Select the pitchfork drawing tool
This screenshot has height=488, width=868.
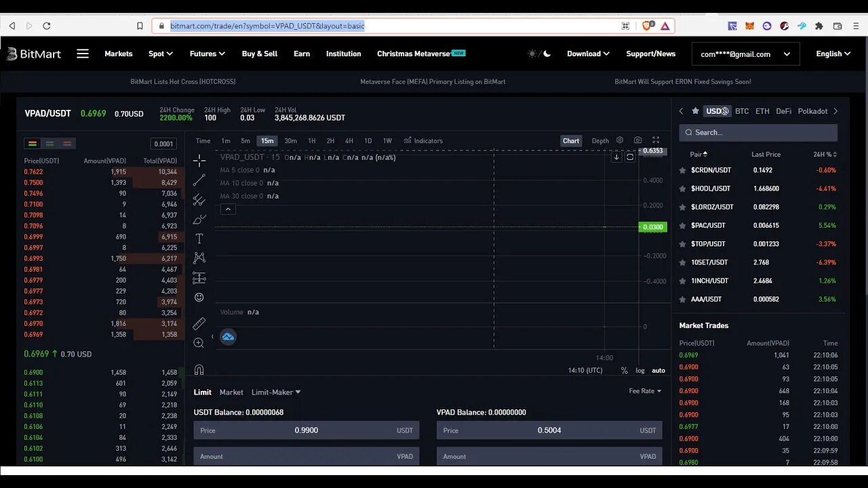[x=199, y=200]
